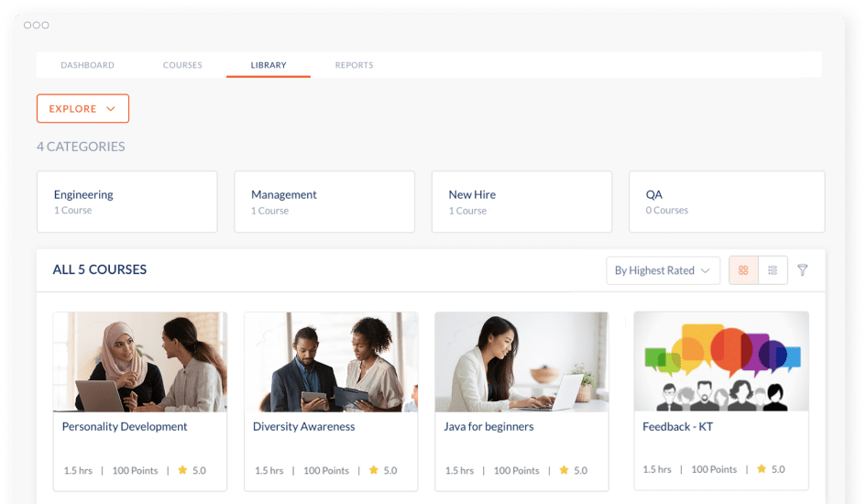Select the Library tab
This screenshot has height=504, width=867.
(269, 65)
